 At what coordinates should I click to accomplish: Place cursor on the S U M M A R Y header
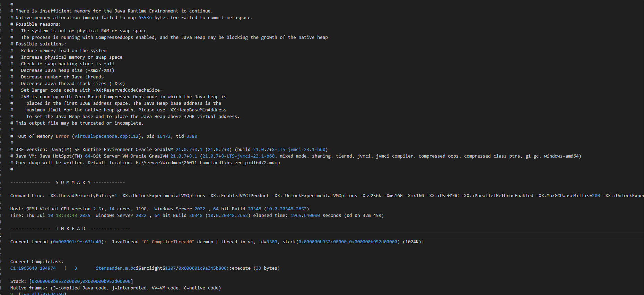(73, 183)
